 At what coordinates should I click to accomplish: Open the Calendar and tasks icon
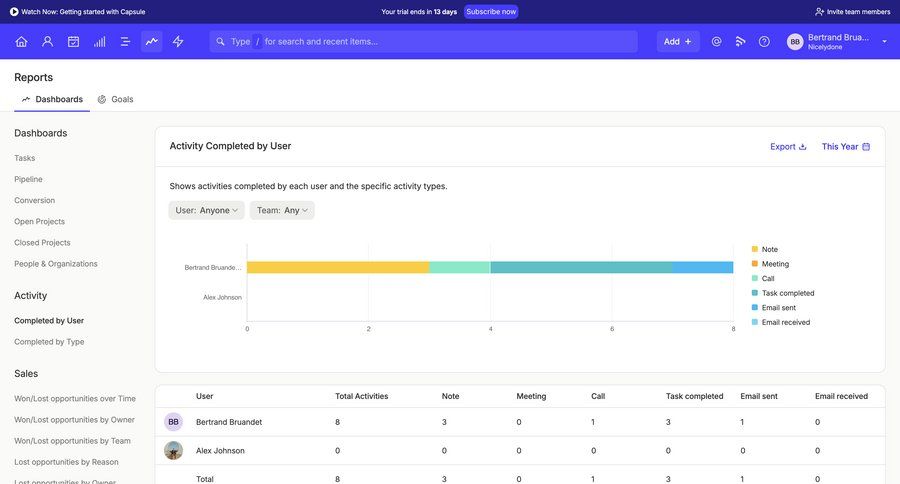pos(73,42)
